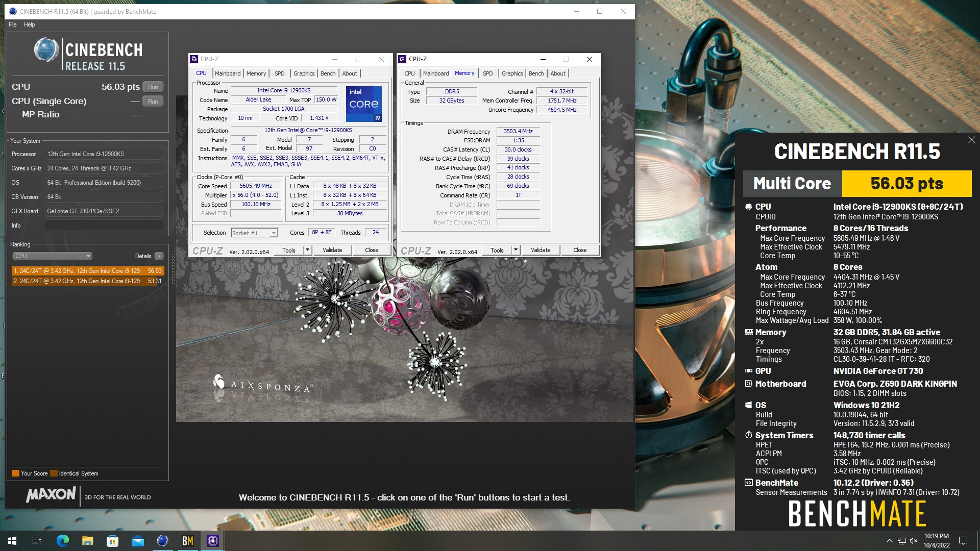Click Validate in right CPU-Z window
The image size is (980, 551).
click(x=541, y=251)
